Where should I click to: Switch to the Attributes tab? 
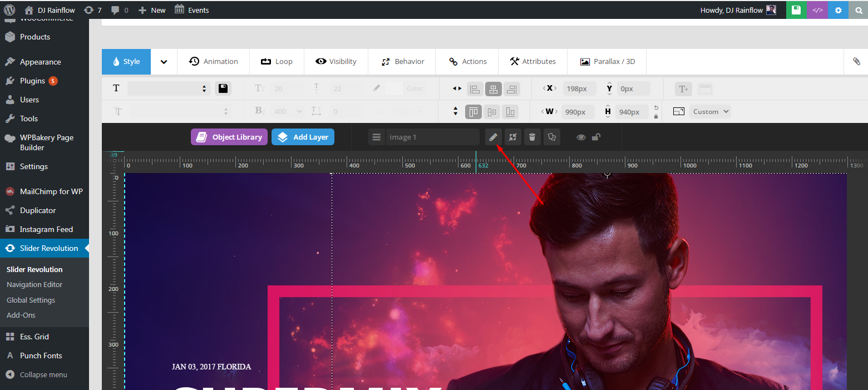click(533, 61)
